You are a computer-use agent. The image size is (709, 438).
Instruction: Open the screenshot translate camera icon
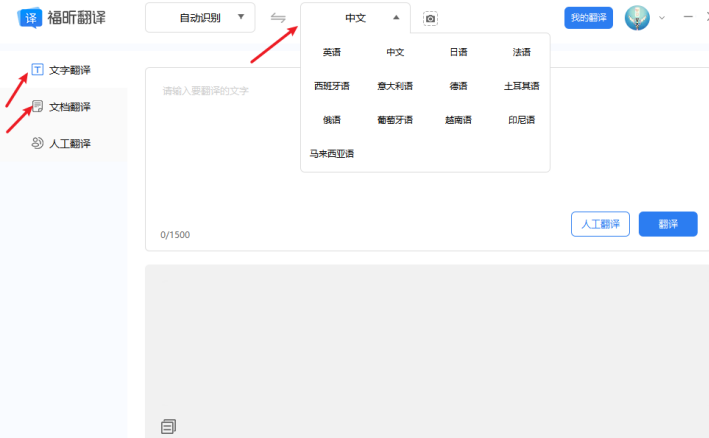(x=430, y=19)
